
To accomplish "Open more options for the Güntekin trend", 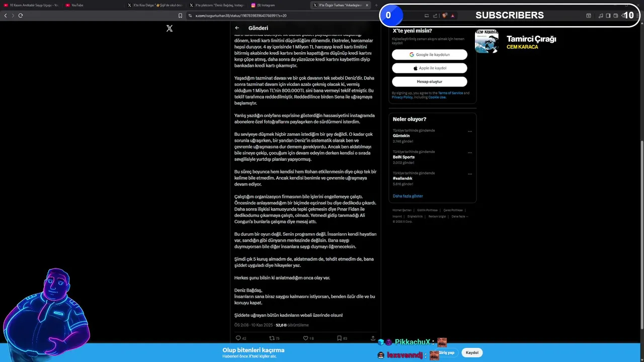I will 470,132.
